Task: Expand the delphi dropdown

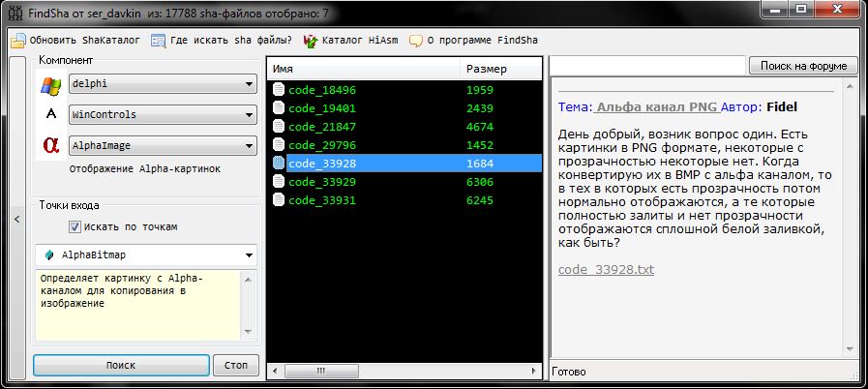Action: point(249,84)
